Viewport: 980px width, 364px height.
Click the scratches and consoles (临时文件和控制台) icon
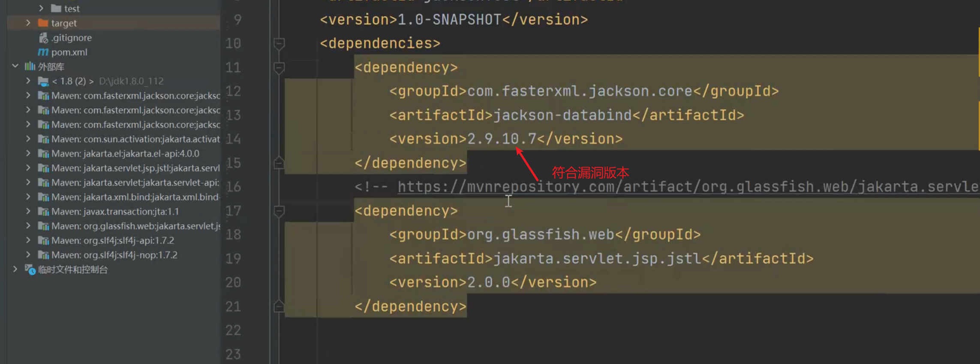[x=30, y=270]
